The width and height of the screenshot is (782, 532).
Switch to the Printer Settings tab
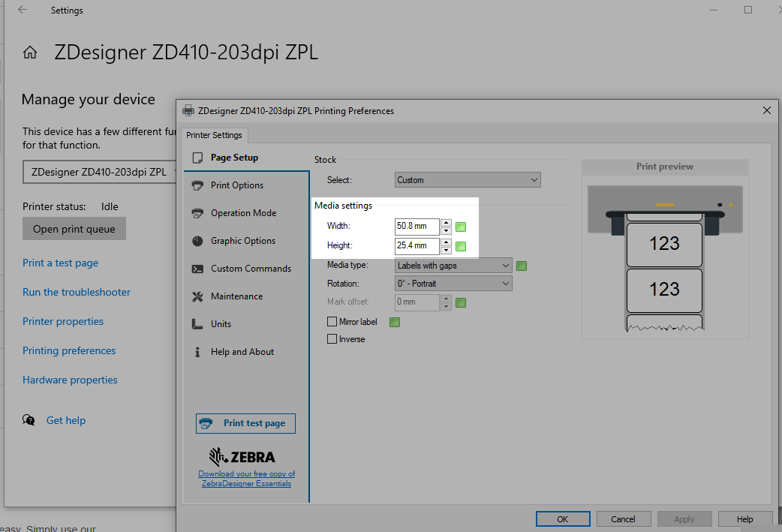tap(215, 135)
